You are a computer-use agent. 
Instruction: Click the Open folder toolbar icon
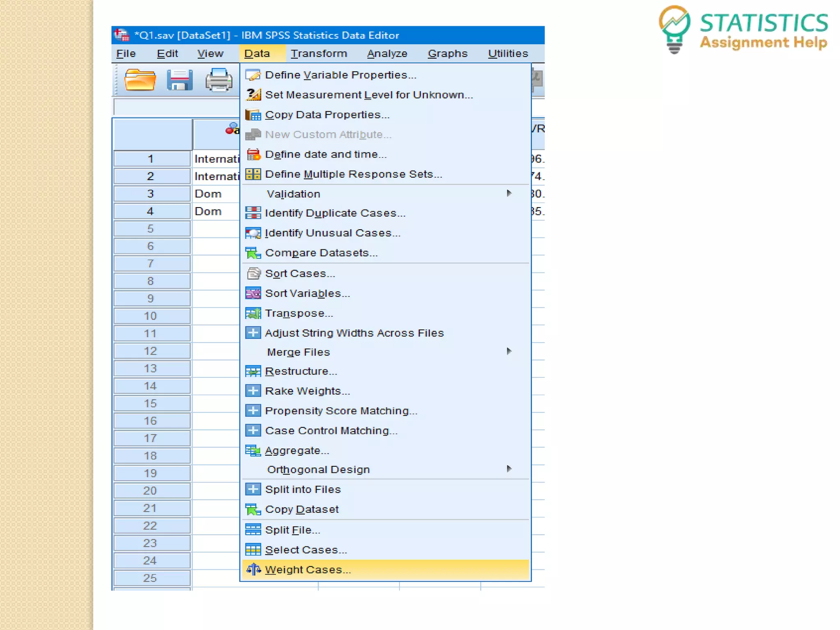[140, 80]
